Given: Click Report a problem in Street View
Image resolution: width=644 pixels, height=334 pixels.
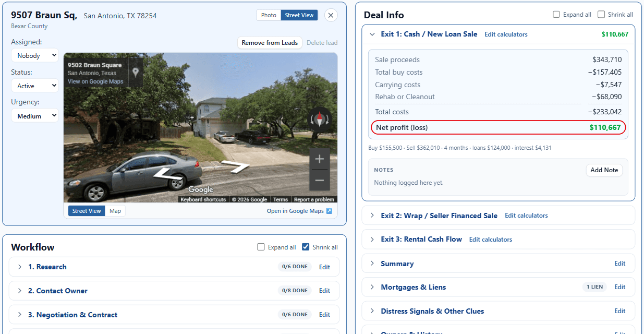Looking at the screenshot, I should click(x=314, y=199).
